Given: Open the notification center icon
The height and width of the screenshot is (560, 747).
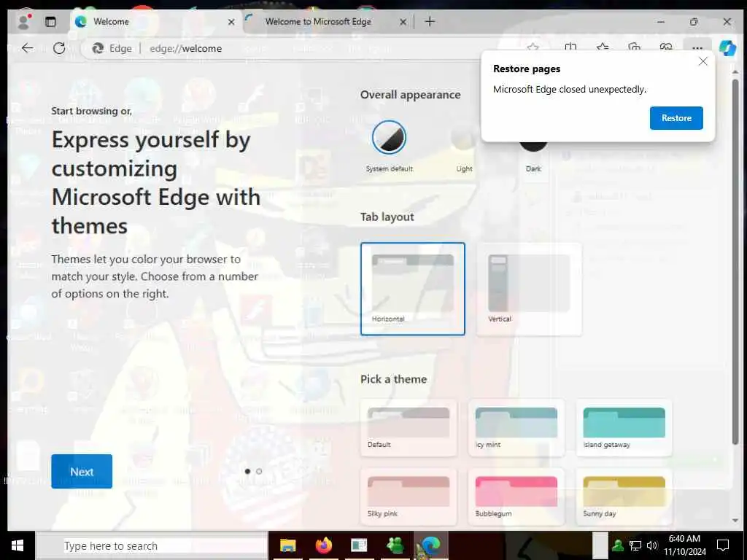Looking at the screenshot, I should pos(723,545).
